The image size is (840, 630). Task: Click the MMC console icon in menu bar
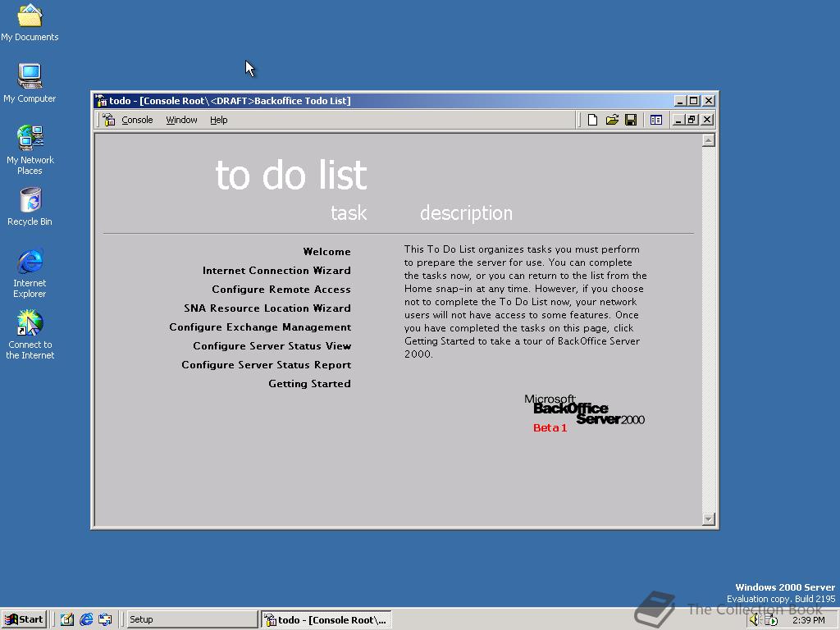[109, 120]
